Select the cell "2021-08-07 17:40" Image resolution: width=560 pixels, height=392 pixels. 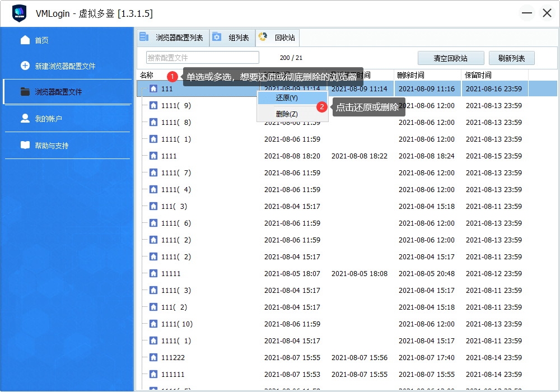(x=427, y=357)
